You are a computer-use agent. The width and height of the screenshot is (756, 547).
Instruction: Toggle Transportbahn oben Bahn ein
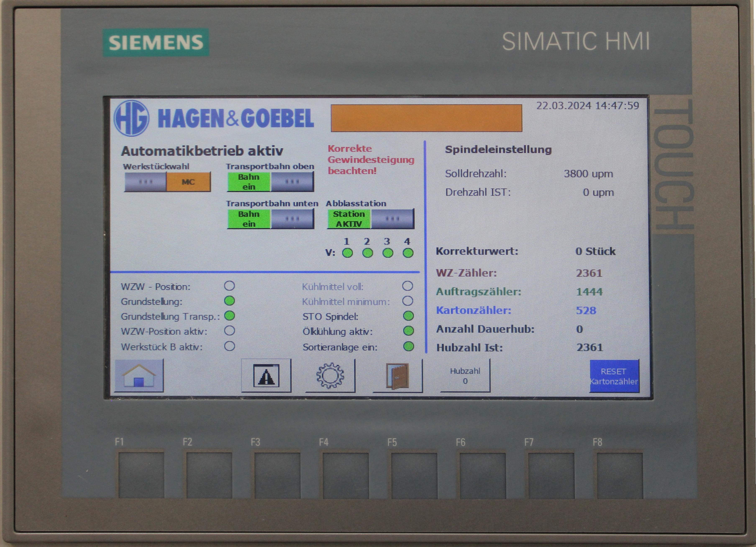coord(249,182)
